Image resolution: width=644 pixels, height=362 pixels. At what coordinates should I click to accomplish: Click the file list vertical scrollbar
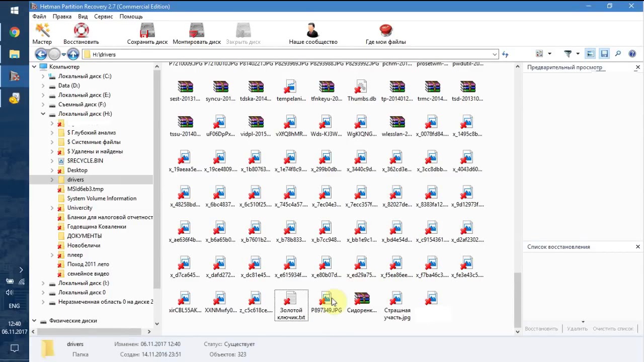point(518,300)
